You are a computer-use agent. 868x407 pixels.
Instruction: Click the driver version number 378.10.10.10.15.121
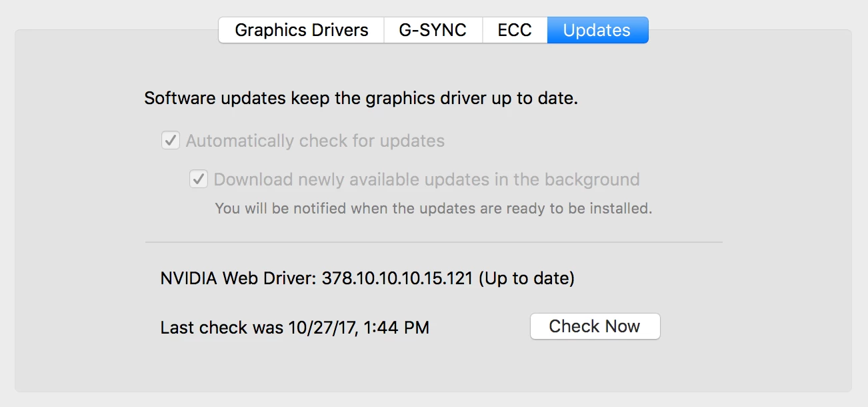397,278
